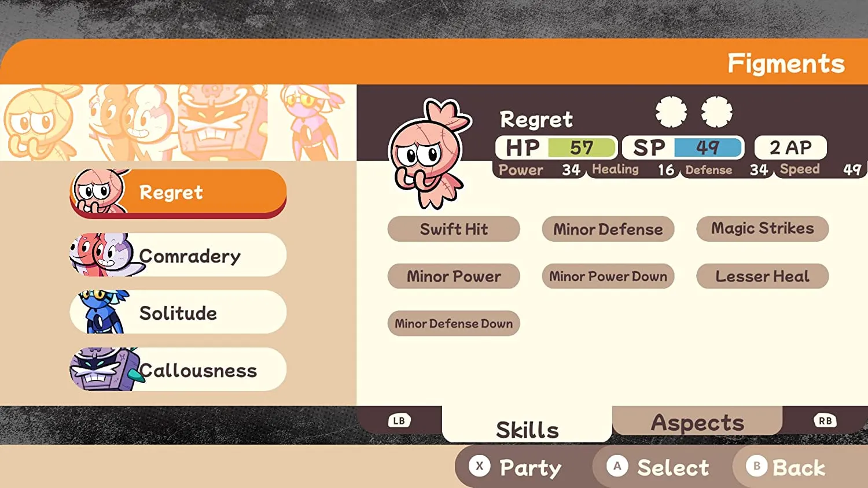Pick the Magic Strikes skill
The width and height of the screenshot is (868, 488).
click(x=763, y=229)
